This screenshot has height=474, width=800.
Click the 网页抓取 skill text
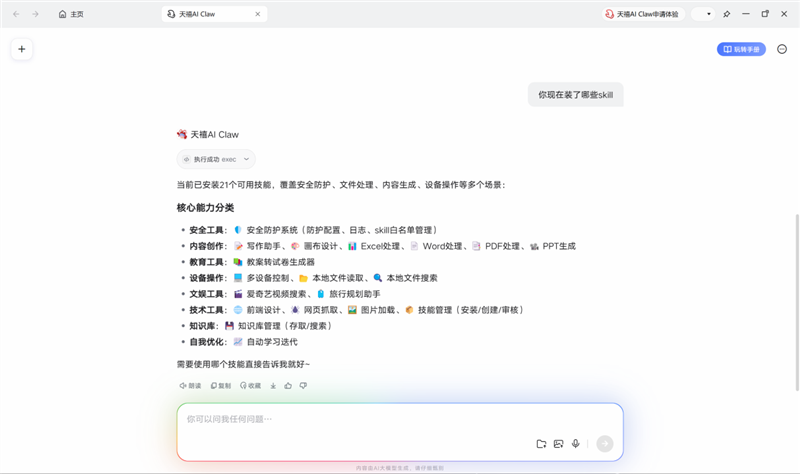[x=321, y=310]
